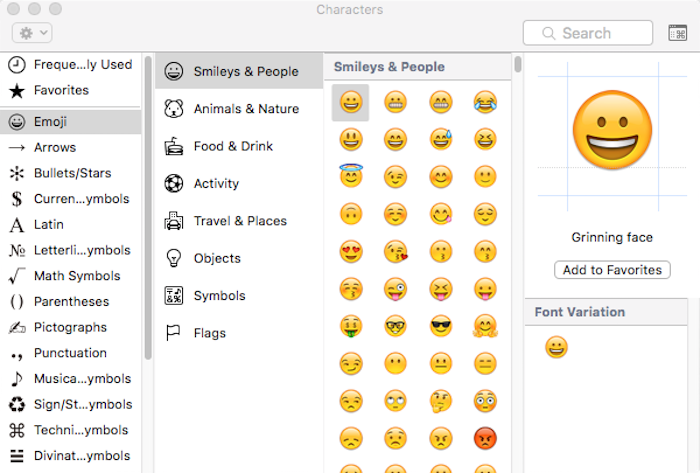Viewport: 700px width, 473px height.
Task: Choose the red angry pouting face emoji
Action: point(485,438)
